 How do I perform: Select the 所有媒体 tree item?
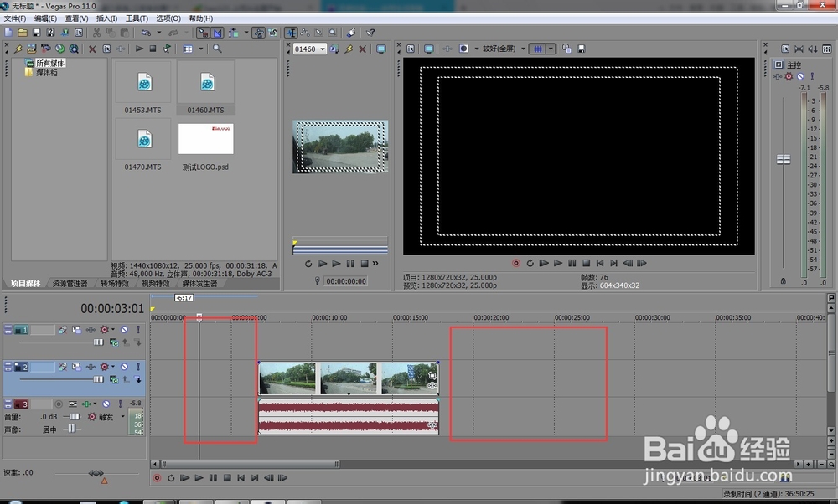coord(50,63)
